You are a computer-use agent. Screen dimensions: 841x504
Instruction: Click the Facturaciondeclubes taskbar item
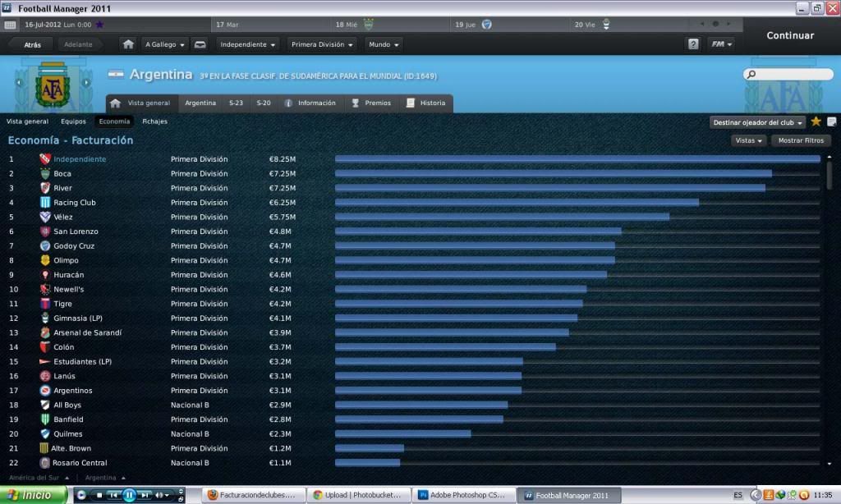pyautogui.click(x=254, y=495)
